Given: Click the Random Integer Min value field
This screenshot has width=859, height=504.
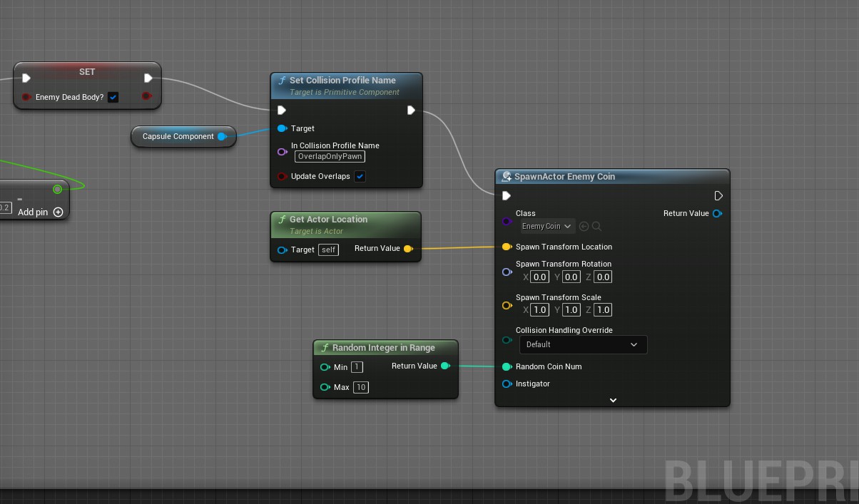Looking at the screenshot, I should click(x=357, y=367).
